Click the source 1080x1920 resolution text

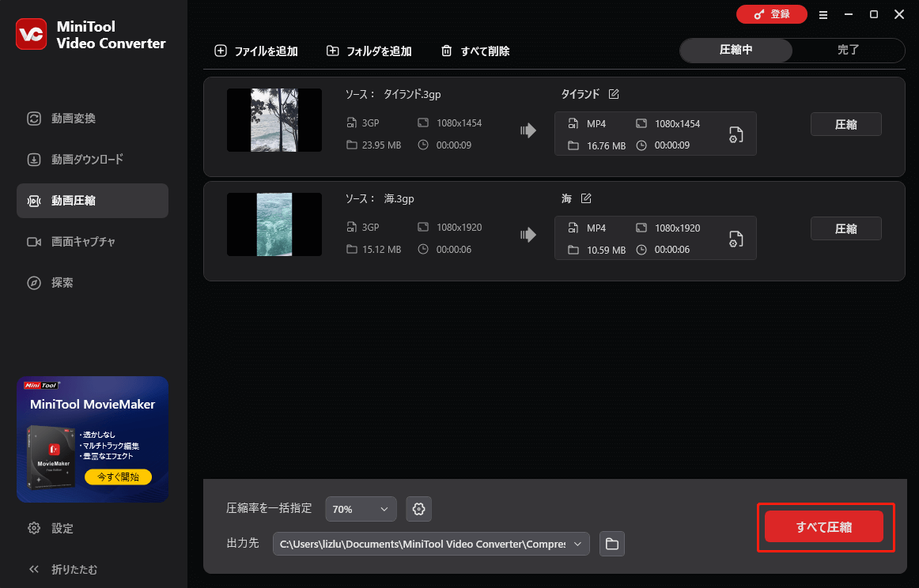(459, 228)
